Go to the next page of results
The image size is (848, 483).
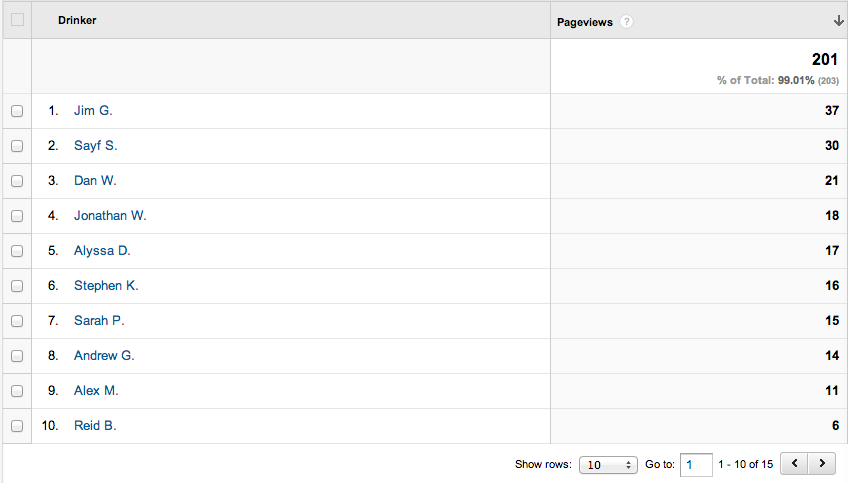coord(822,464)
